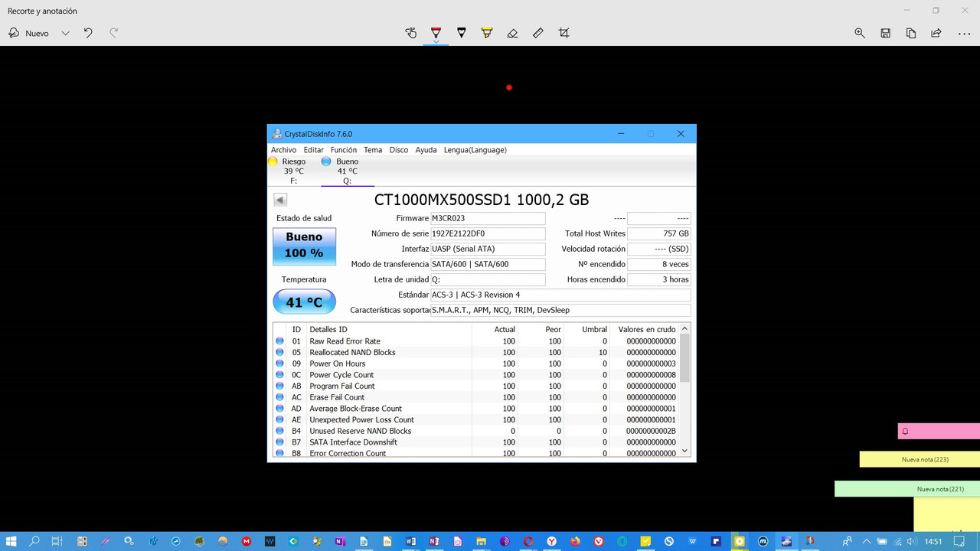The width and height of the screenshot is (980, 551).
Task: Switch to the Bueno Q: disk
Action: tap(347, 171)
